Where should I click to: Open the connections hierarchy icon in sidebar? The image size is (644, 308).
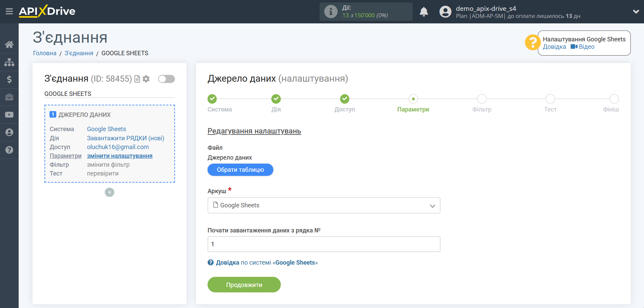(x=9, y=62)
